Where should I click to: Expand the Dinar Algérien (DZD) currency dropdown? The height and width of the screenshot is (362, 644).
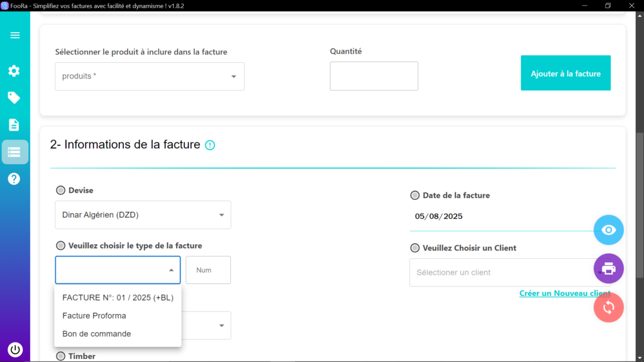point(143,215)
